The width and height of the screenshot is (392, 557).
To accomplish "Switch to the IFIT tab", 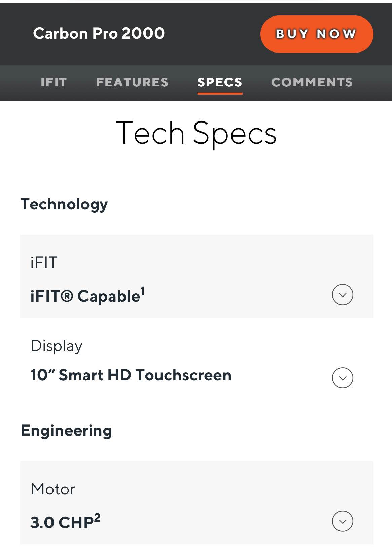I will tap(54, 82).
